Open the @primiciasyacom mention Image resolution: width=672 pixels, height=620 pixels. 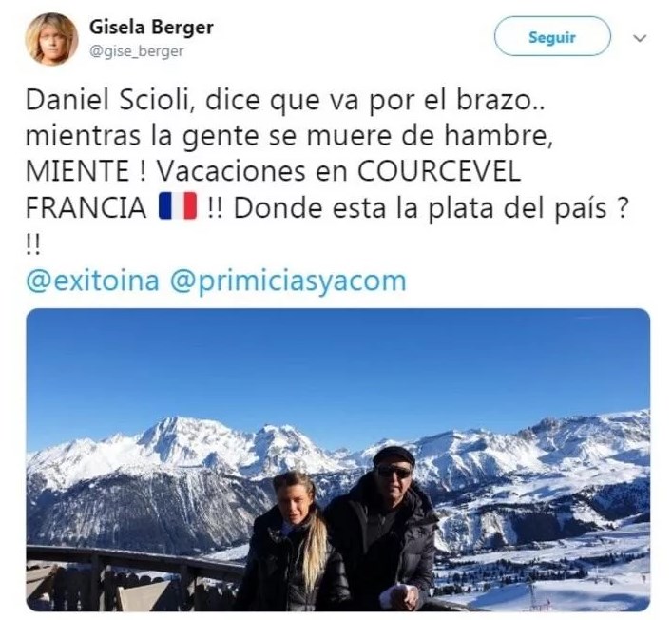[288, 281]
